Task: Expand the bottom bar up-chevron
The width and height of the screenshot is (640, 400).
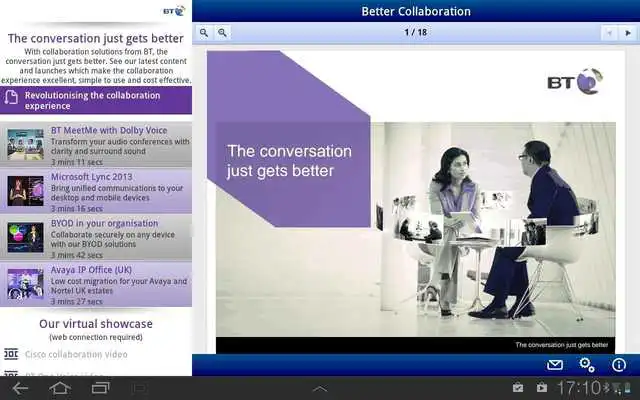Action: 320,388
